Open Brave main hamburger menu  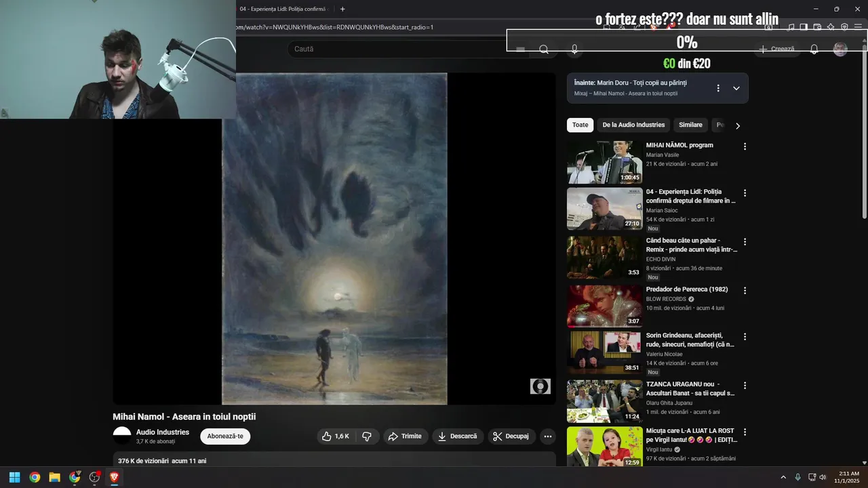click(x=858, y=27)
